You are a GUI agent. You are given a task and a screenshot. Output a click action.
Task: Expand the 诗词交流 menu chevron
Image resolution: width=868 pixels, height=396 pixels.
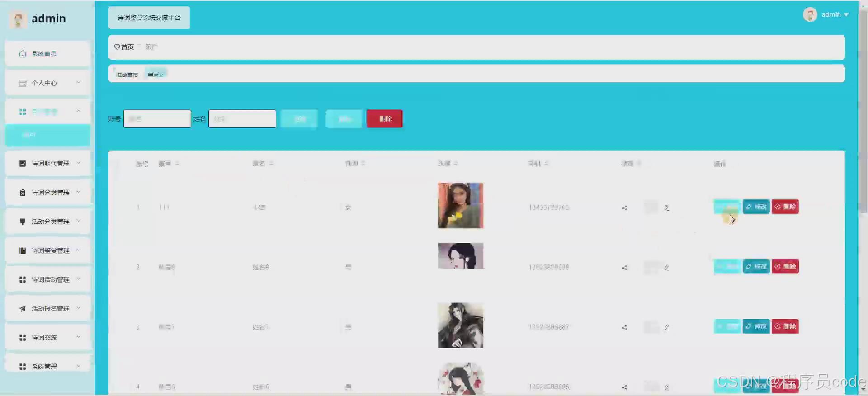click(78, 337)
